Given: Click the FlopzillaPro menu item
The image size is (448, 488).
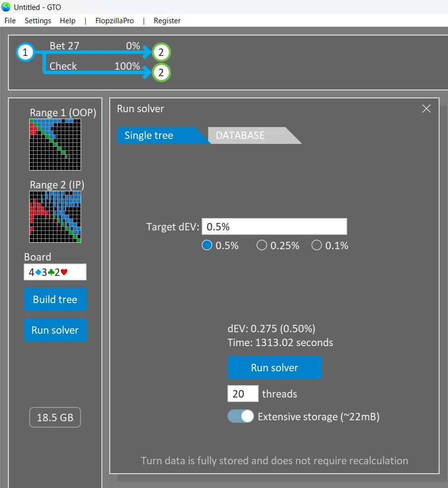Looking at the screenshot, I should (x=115, y=21).
